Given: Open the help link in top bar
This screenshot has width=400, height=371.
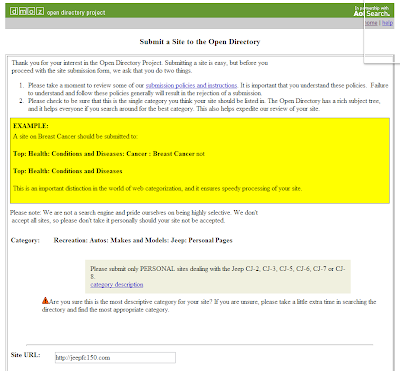Looking at the screenshot, I should (387, 23).
